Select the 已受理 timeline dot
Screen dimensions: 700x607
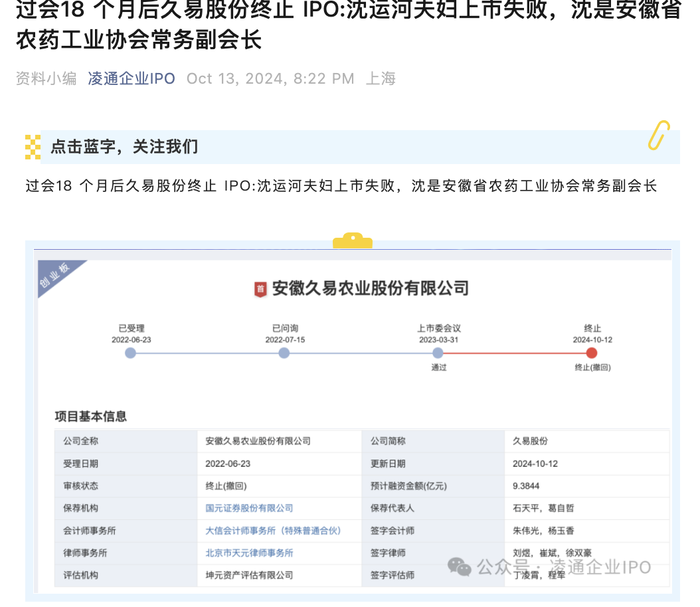coord(130,353)
